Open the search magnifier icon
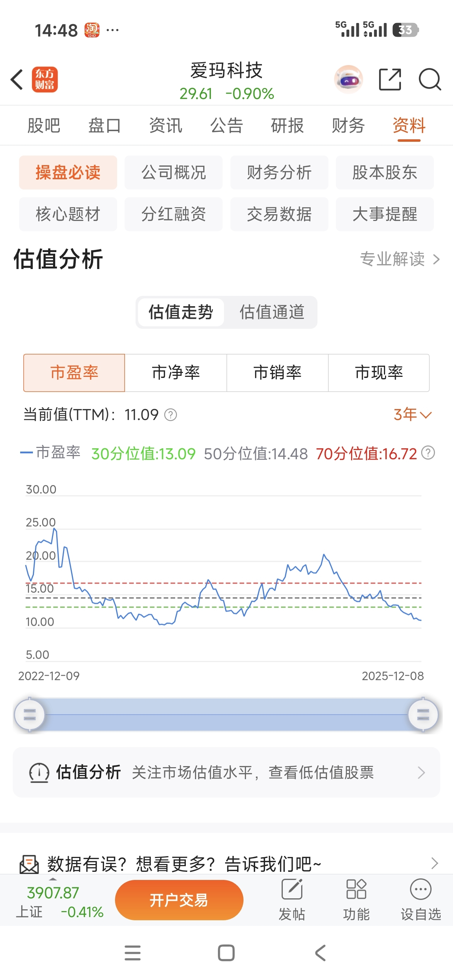The width and height of the screenshot is (453, 980). point(430,80)
